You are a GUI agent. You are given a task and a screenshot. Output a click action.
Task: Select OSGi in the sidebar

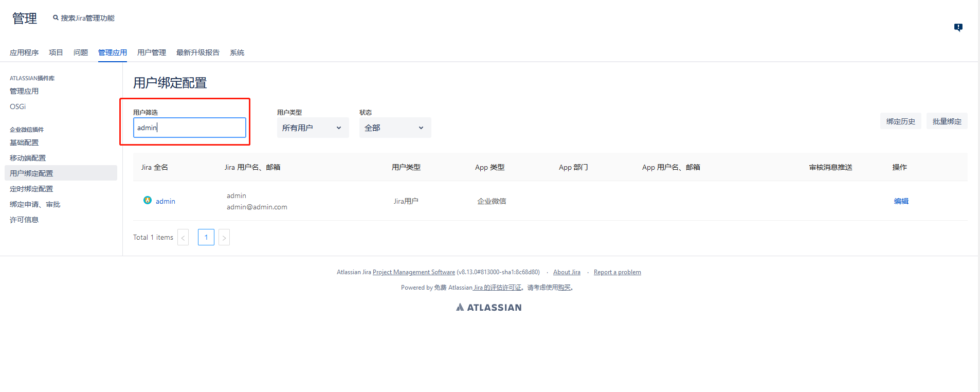coord(18,106)
